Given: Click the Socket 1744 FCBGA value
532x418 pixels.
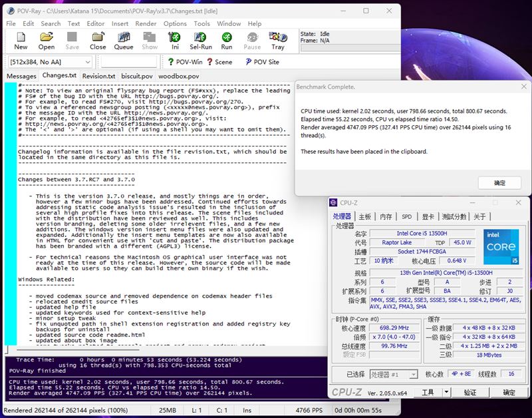Looking at the screenshot, I should tap(422, 252).
